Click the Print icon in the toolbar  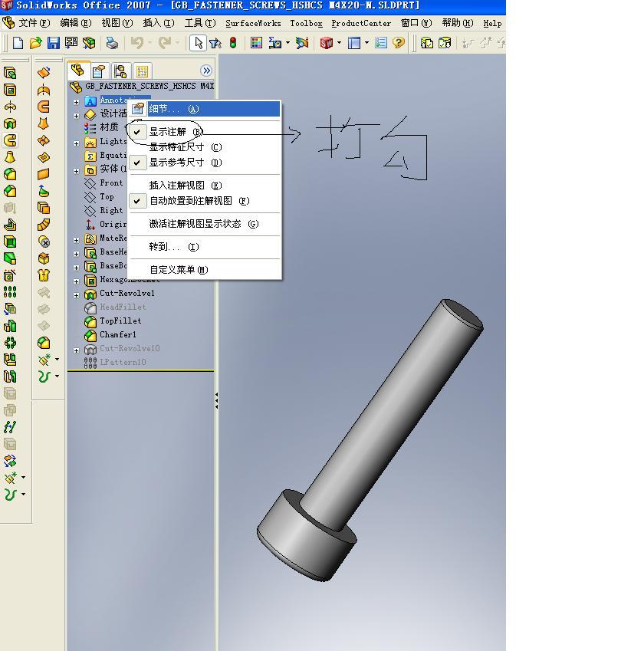pyautogui.click(x=112, y=43)
